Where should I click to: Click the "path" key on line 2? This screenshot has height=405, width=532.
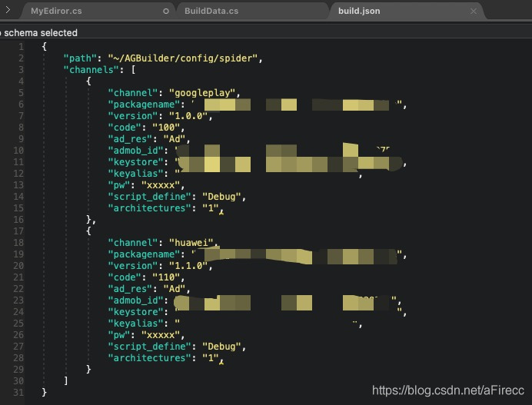click(x=81, y=58)
